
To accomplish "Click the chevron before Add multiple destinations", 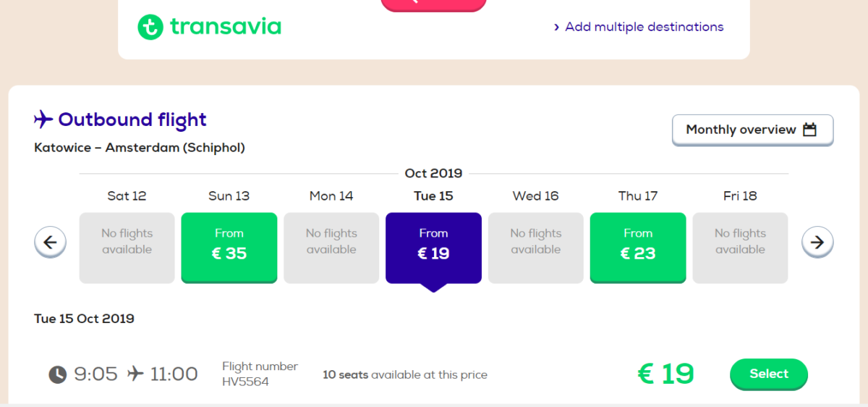I will click(x=556, y=28).
